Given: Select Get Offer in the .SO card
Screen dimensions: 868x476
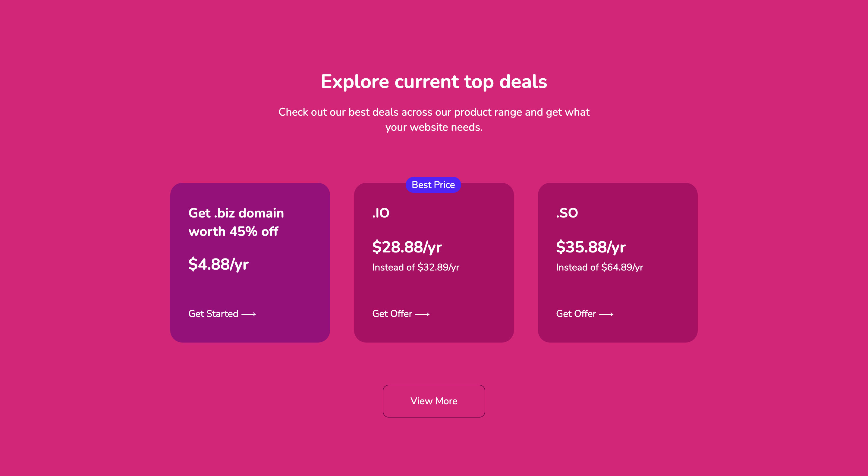Looking at the screenshot, I should (x=585, y=314).
